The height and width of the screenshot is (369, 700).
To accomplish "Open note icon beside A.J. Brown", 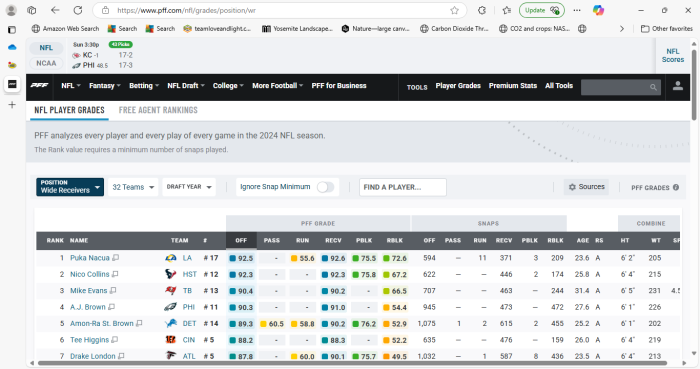I will coord(112,307).
